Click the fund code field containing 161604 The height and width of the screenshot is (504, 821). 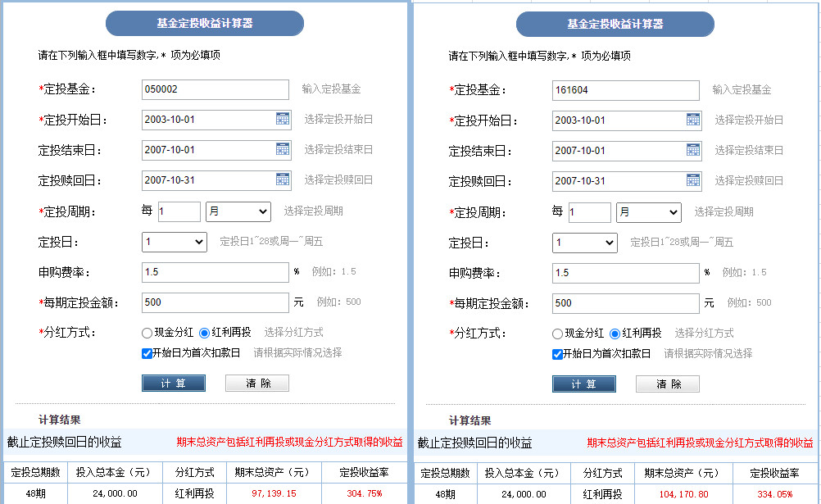[626, 91]
